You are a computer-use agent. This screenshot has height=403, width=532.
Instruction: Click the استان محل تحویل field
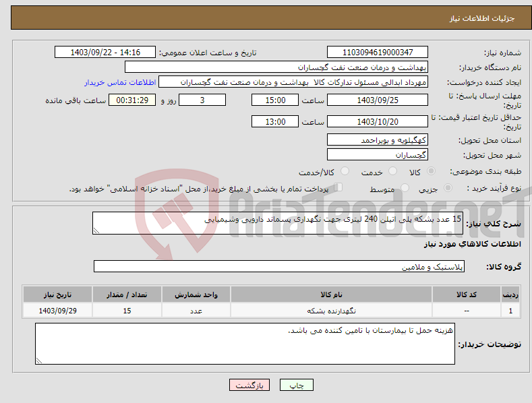pyautogui.click(x=378, y=139)
